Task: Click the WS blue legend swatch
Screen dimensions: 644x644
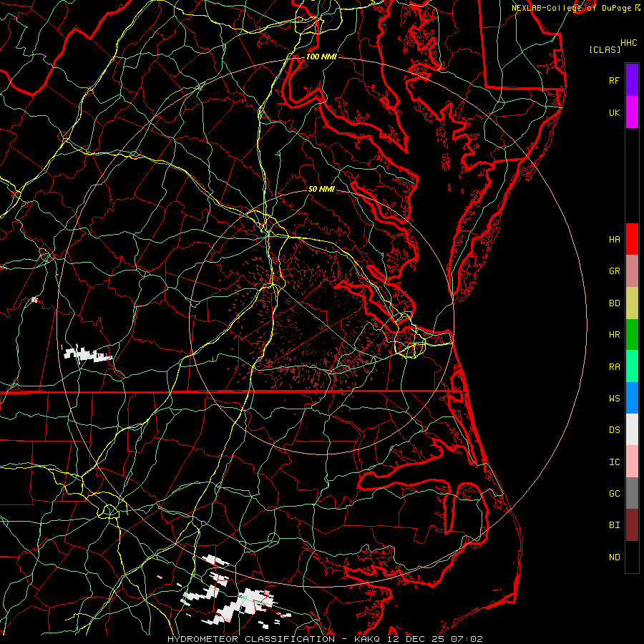Action: (632, 398)
